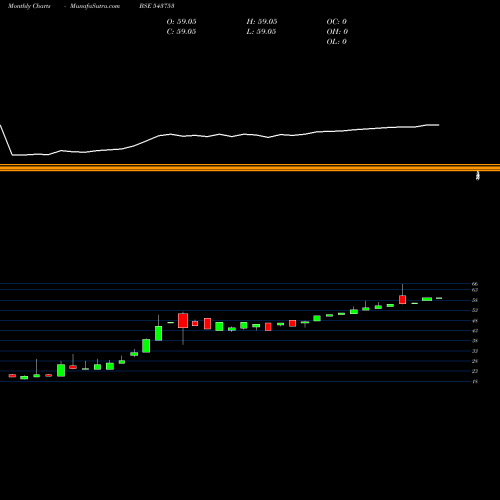Click the 33 price axis label
Screen dimensions: 500x500
[475, 351]
